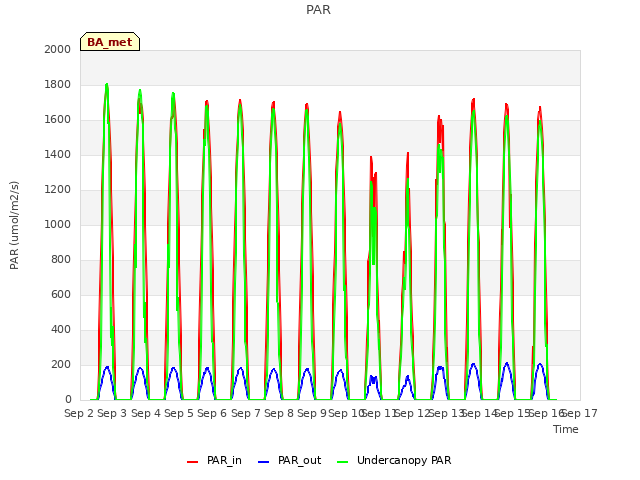Toggle the Undercanopy PAR legend entry
This screenshot has height=480, width=640.
(394, 460)
